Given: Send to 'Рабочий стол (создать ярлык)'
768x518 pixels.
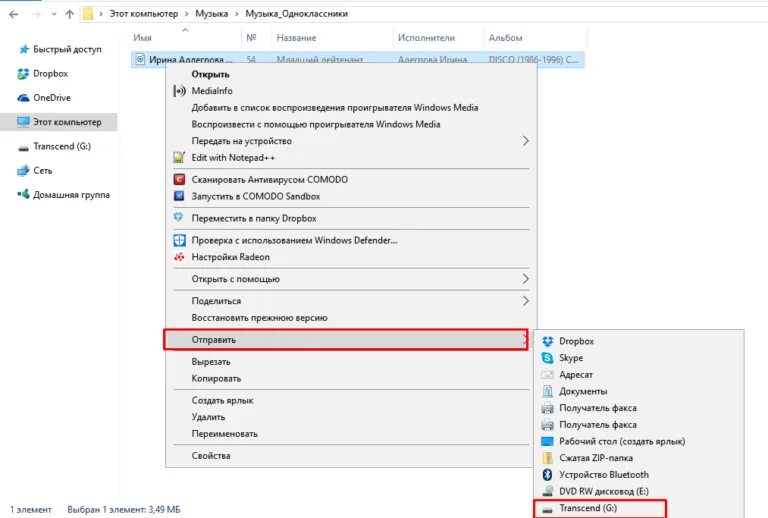Looking at the screenshot, I should coord(639,441).
